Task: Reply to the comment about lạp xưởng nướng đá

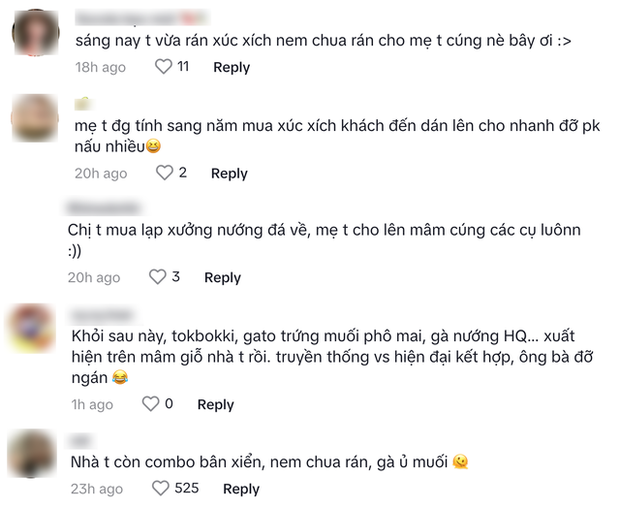Action: [x=222, y=277]
